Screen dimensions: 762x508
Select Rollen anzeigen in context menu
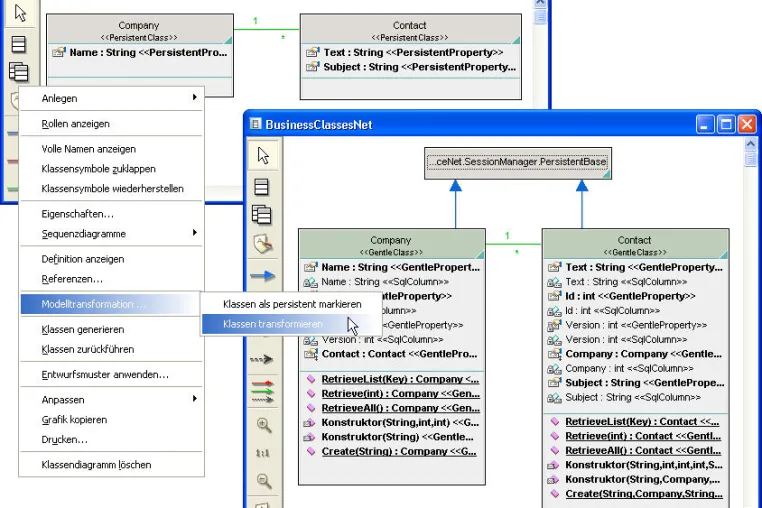[x=76, y=124]
